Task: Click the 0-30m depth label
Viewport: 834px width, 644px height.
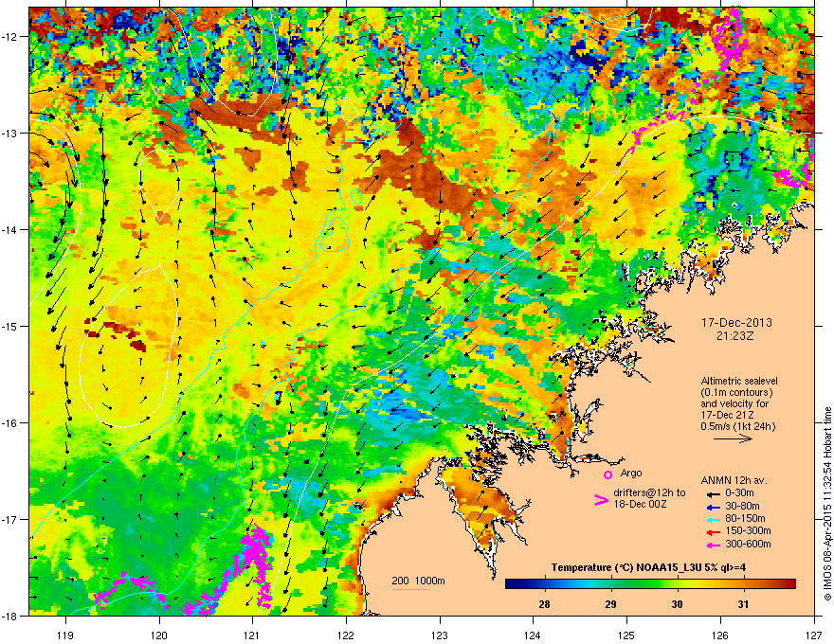Action: (739, 493)
